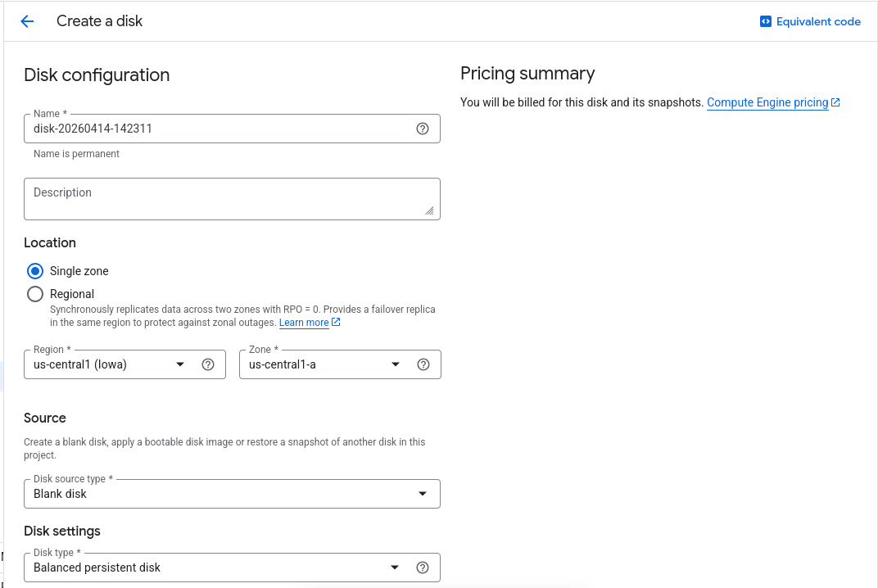This screenshot has height=588, width=878.
Task: Click the Equivalent code text button
Action: tap(818, 21)
